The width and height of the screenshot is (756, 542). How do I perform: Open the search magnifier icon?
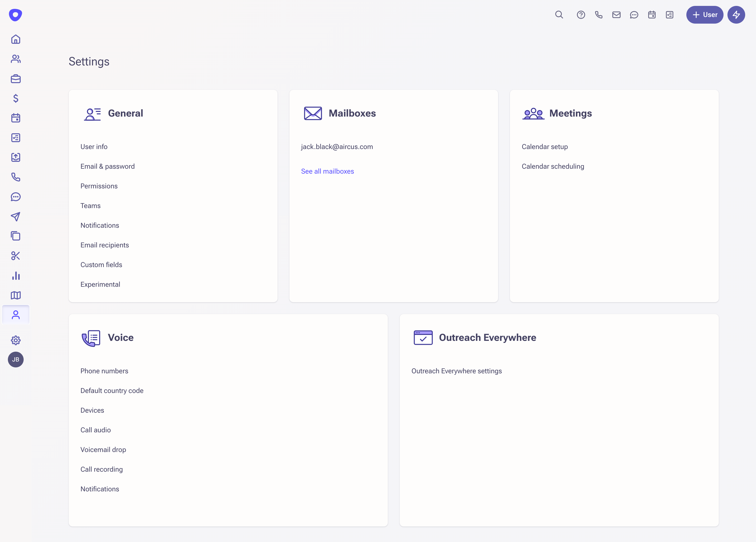(x=559, y=15)
